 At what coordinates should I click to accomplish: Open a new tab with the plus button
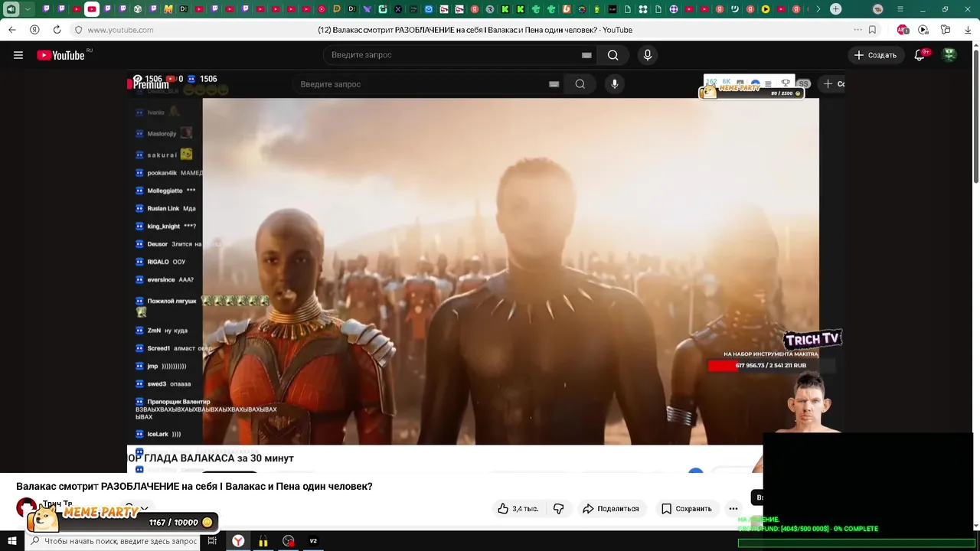tap(835, 9)
